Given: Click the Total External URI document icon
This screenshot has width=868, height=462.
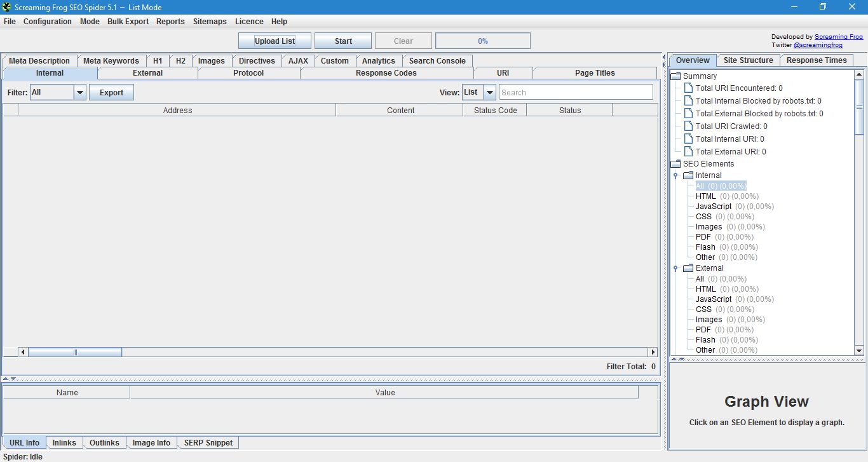Looking at the screenshot, I should tap(688, 152).
